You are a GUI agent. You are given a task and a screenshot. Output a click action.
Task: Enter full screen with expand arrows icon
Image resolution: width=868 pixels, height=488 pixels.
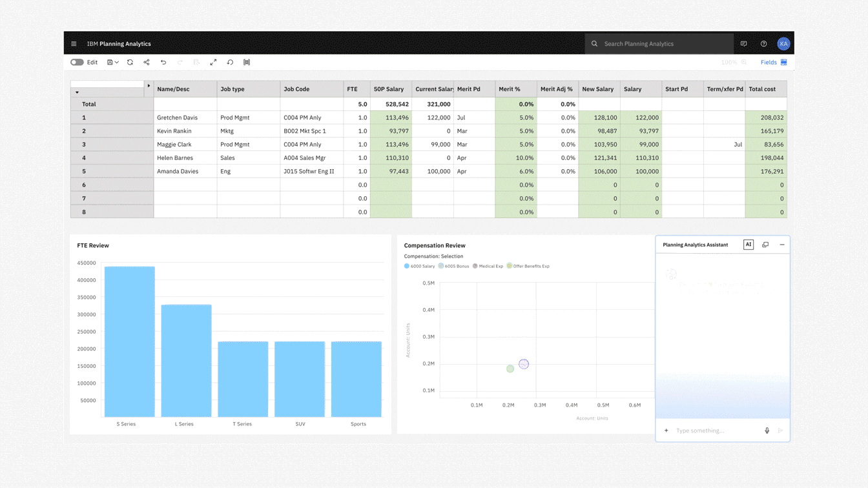(x=213, y=63)
